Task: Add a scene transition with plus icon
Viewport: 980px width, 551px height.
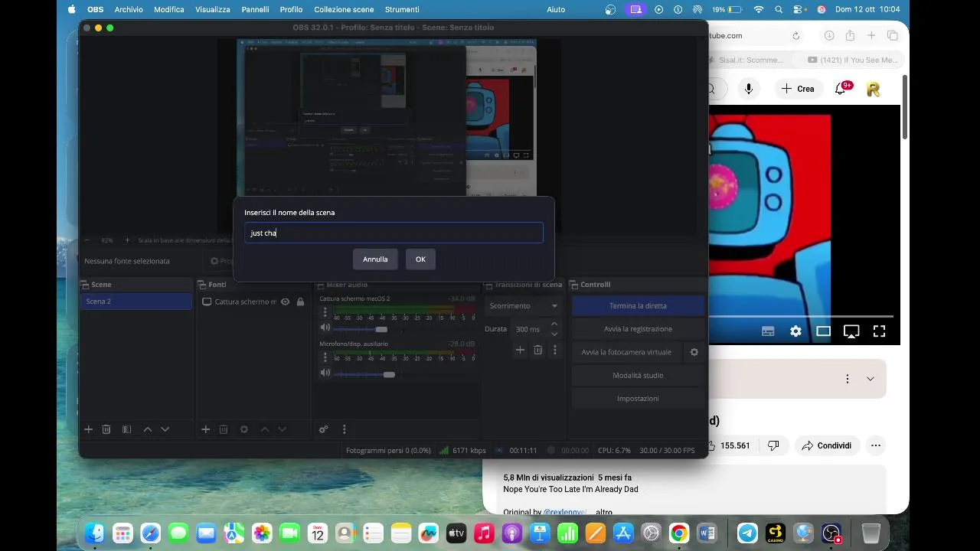Action: pos(520,350)
